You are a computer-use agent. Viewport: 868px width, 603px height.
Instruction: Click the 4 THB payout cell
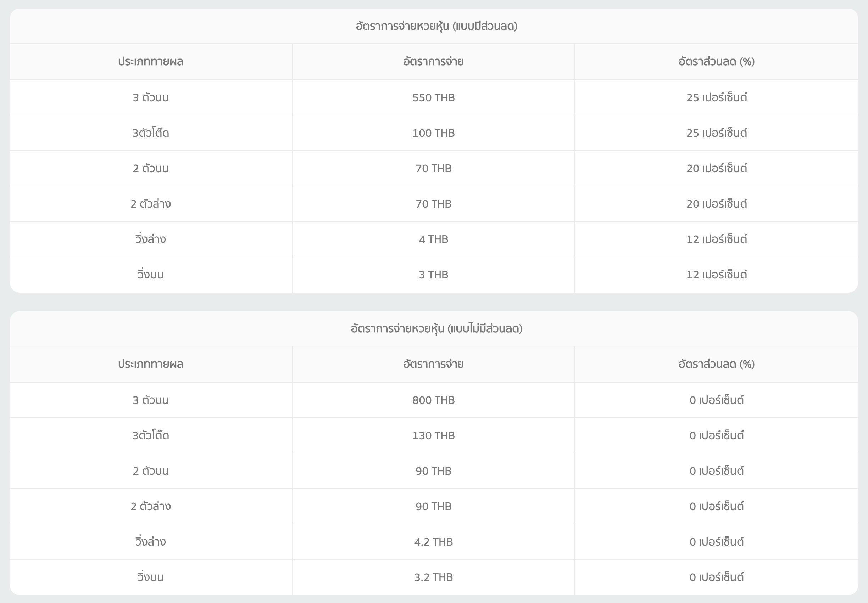click(433, 239)
